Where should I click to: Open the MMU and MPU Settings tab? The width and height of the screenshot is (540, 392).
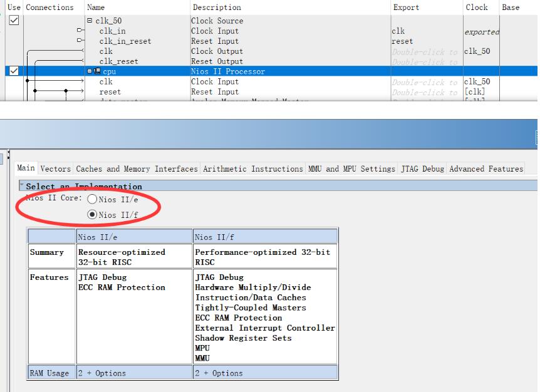351,168
